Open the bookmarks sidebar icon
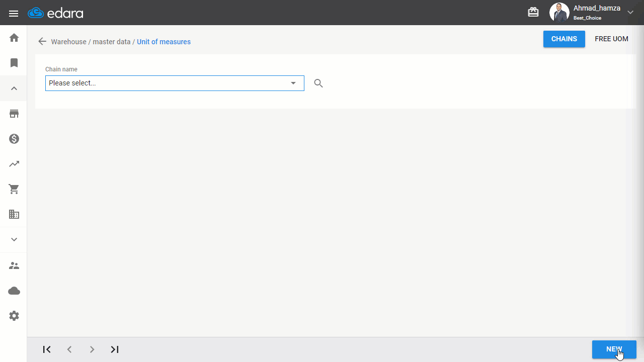This screenshot has width=644, height=362. point(14,63)
